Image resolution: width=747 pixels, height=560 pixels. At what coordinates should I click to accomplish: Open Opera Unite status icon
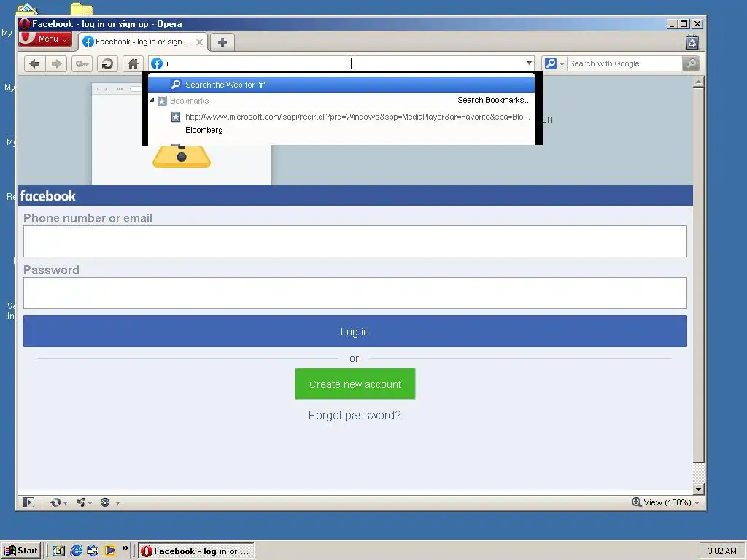point(81,502)
